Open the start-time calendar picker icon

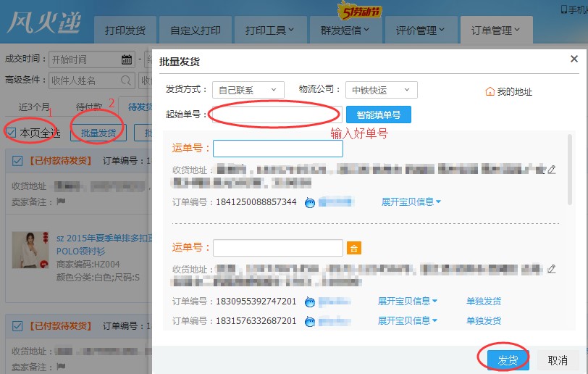(x=127, y=59)
